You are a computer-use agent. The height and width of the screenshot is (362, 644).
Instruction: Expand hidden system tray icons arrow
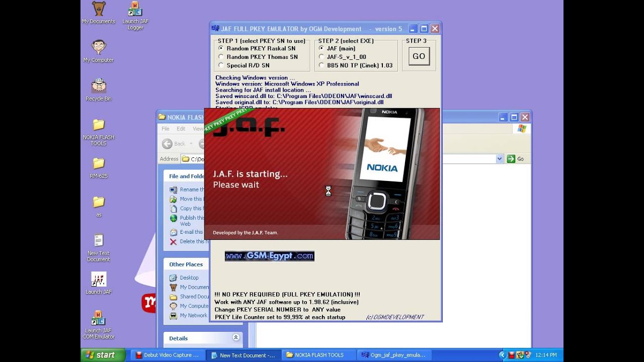click(x=502, y=355)
